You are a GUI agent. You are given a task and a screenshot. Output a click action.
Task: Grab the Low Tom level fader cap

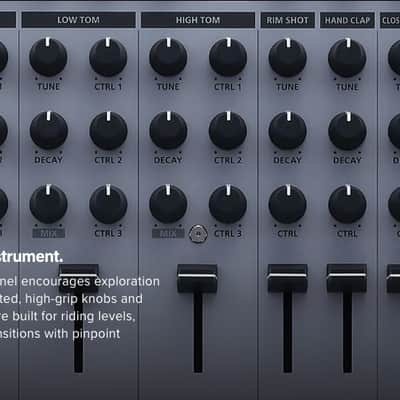point(78,278)
